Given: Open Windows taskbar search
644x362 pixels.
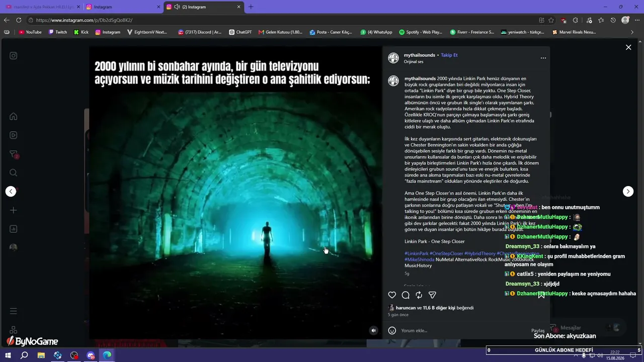Looking at the screenshot, I should point(24,355).
